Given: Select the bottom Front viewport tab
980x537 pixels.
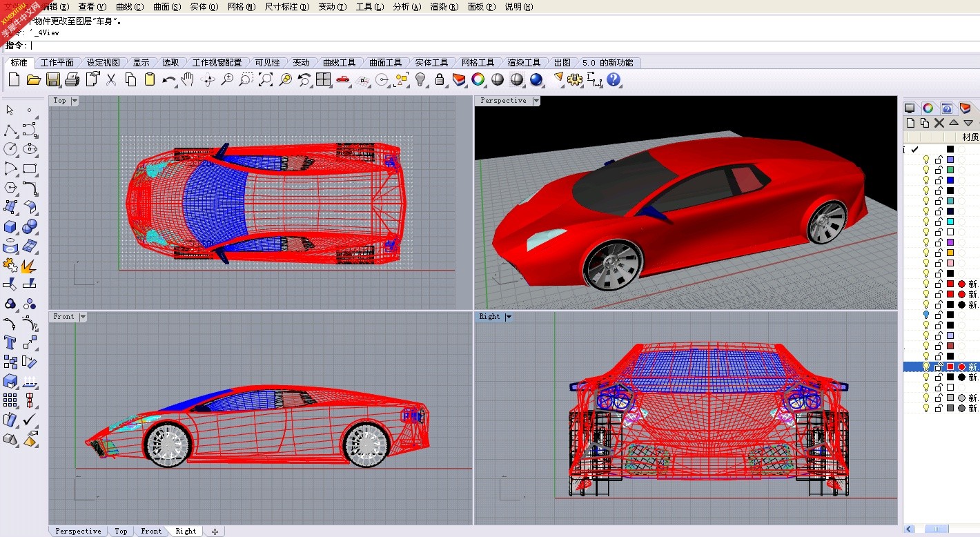Looking at the screenshot, I should pos(151,531).
